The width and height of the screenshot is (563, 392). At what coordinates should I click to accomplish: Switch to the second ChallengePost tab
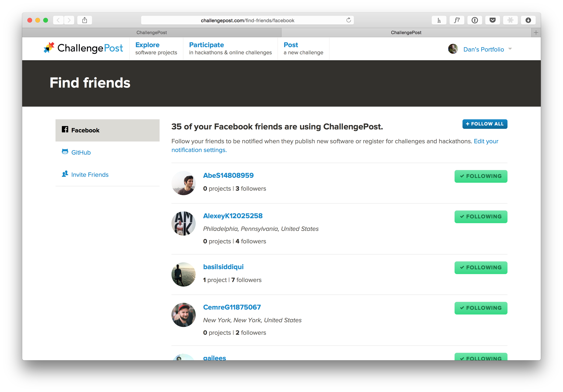pyautogui.click(x=406, y=33)
